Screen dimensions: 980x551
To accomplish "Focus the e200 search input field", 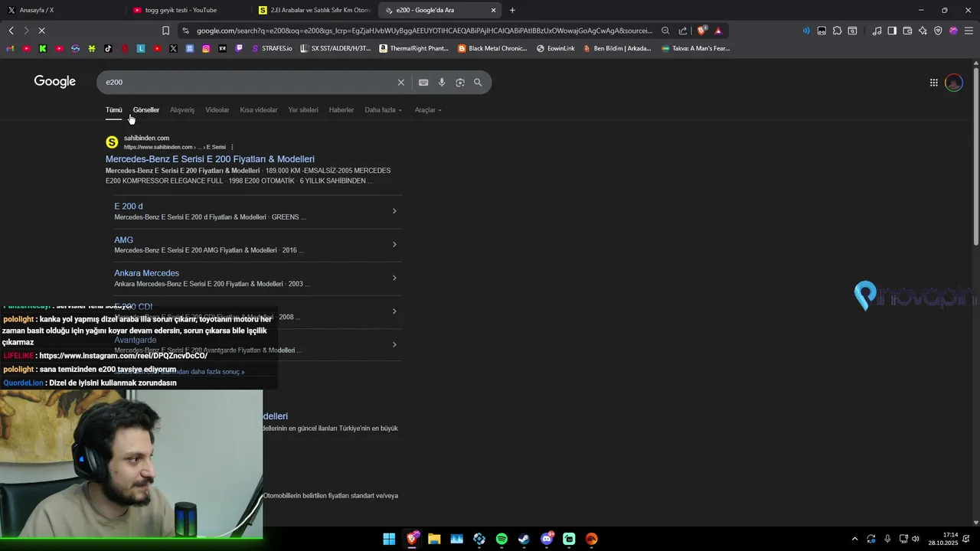I will tap(247, 83).
